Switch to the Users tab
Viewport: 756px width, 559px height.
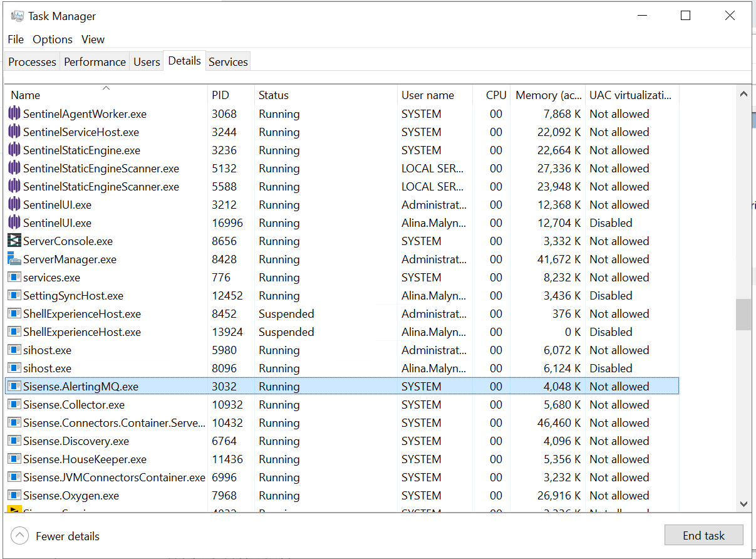click(147, 62)
